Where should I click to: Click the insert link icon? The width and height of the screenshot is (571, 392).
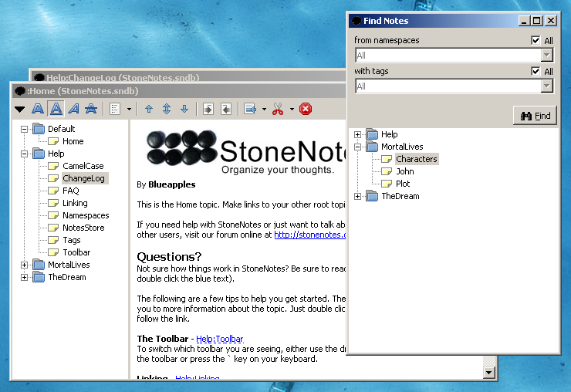point(250,109)
